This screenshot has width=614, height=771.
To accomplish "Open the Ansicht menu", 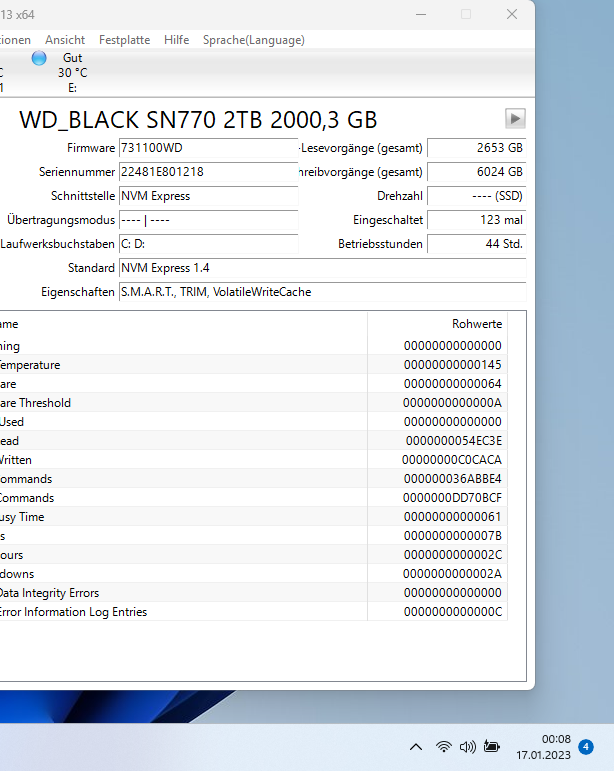I will click(x=65, y=40).
